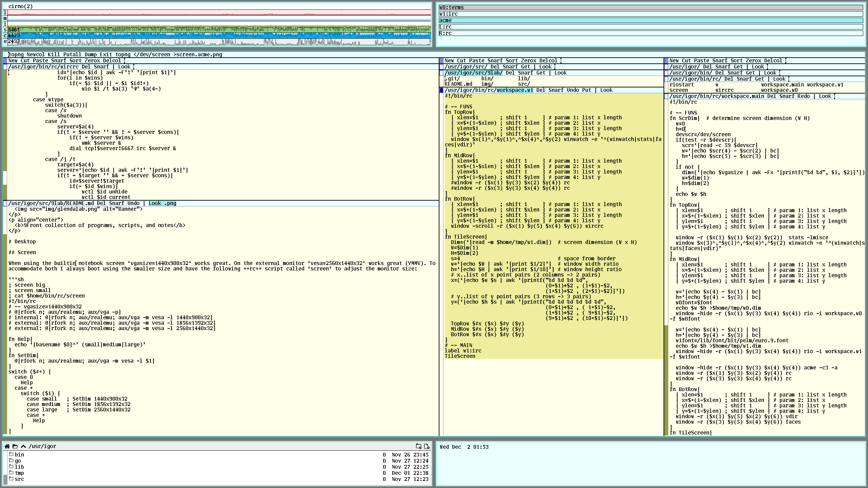Click the 's' syscall graph in stats
868x488 pixels.
click(219, 30)
